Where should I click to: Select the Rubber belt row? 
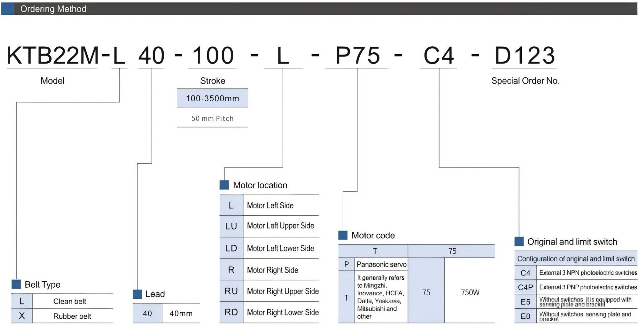point(72,316)
